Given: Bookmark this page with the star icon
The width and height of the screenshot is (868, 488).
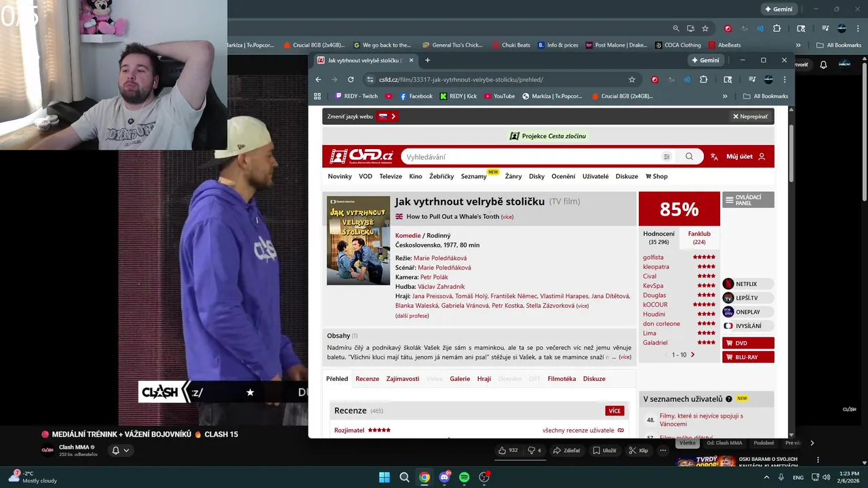Looking at the screenshot, I should [x=632, y=79].
